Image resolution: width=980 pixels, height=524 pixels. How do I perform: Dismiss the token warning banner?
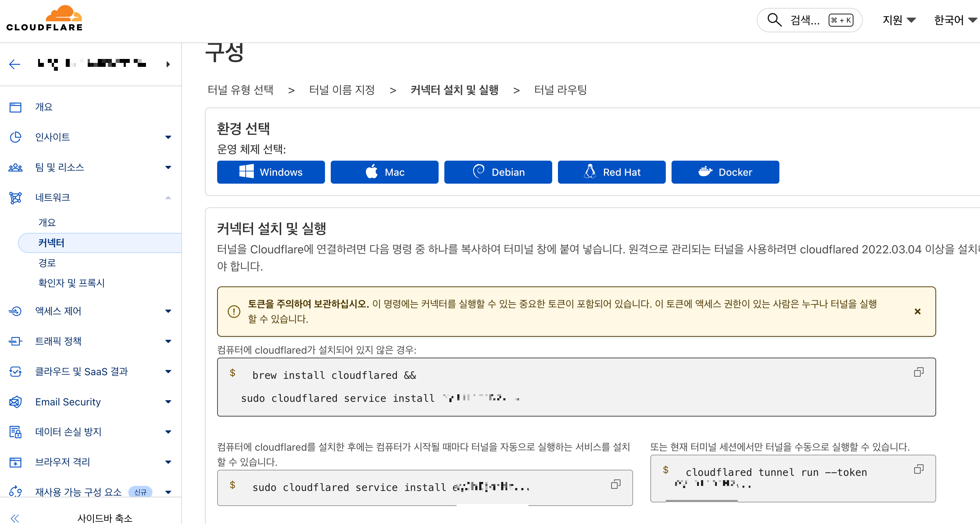pos(917,312)
